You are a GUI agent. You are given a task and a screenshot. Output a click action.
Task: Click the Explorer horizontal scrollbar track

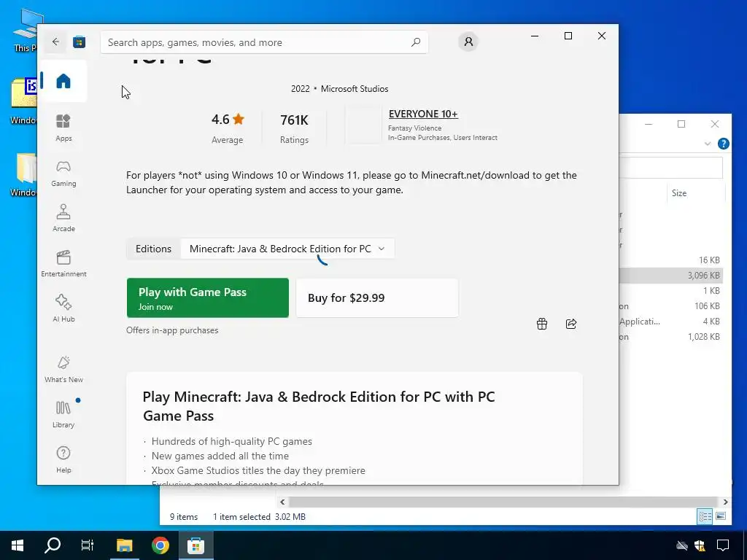point(503,502)
